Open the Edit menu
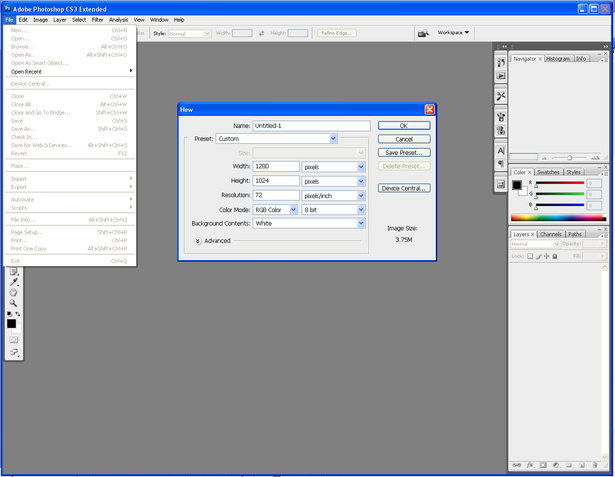The width and height of the screenshot is (615, 477). [x=23, y=20]
